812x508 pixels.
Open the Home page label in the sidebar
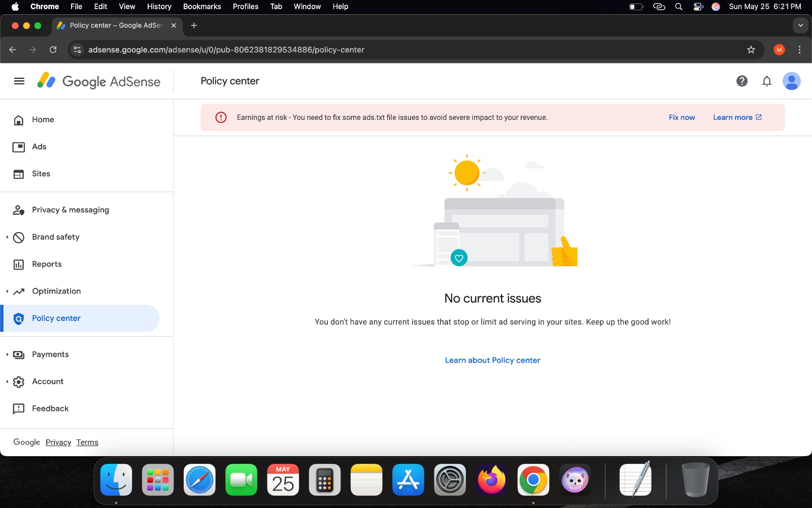click(43, 119)
